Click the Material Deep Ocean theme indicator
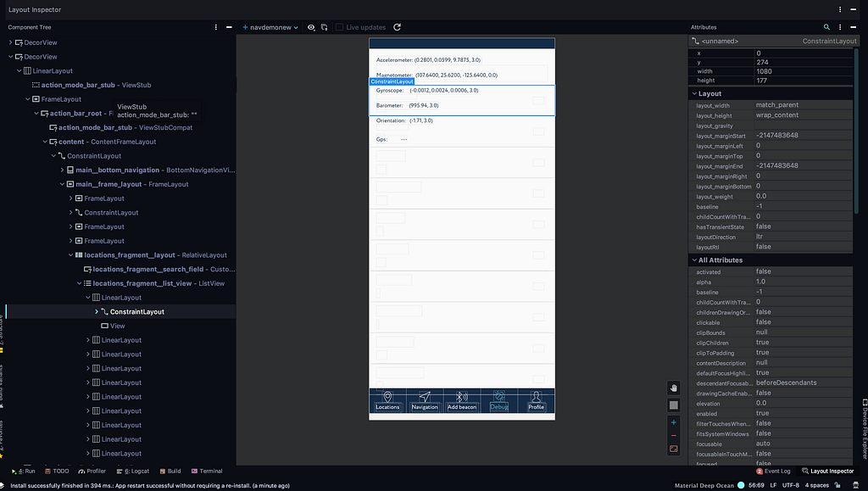868x491 pixels. [704, 485]
